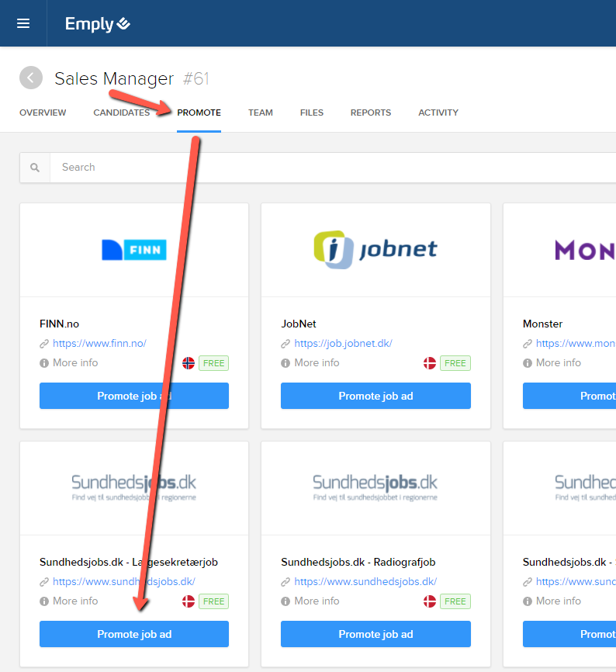
Task: Click the Norwegian flag on FINN.no card
Action: pyautogui.click(x=189, y=363)
